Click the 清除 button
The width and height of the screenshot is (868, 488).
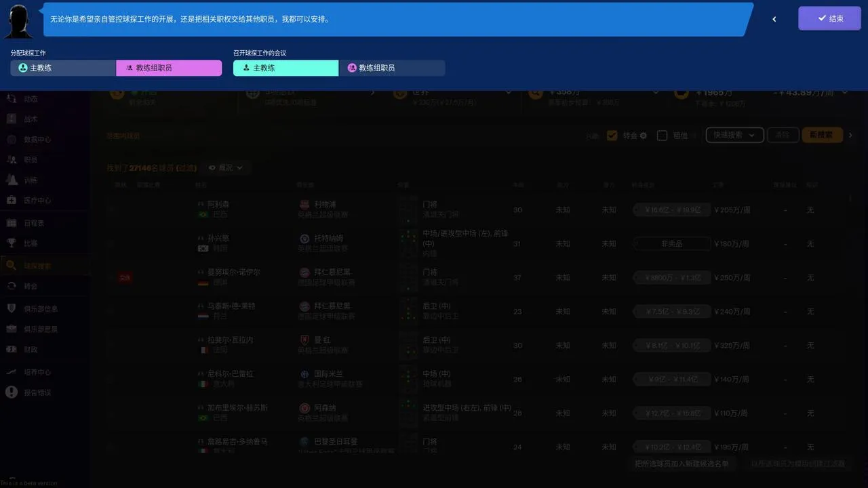[783, 135]
